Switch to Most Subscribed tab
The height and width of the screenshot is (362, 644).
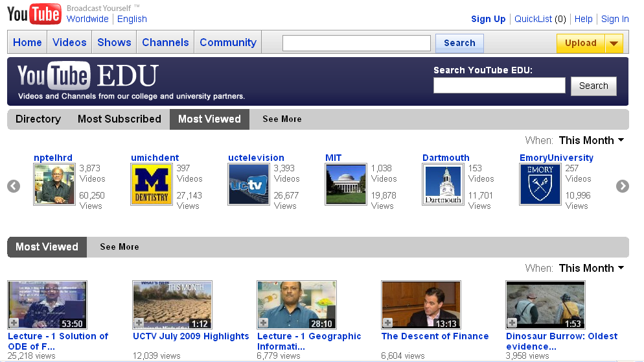coord(119,119)
